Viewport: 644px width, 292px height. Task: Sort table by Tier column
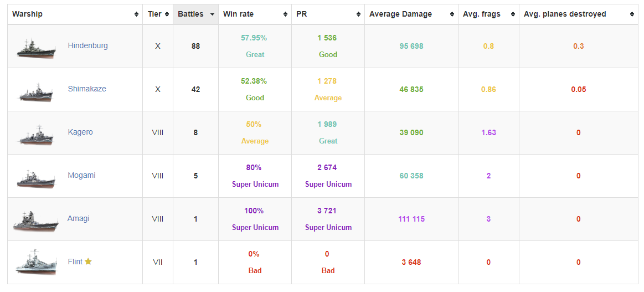[x=158, y=14]
